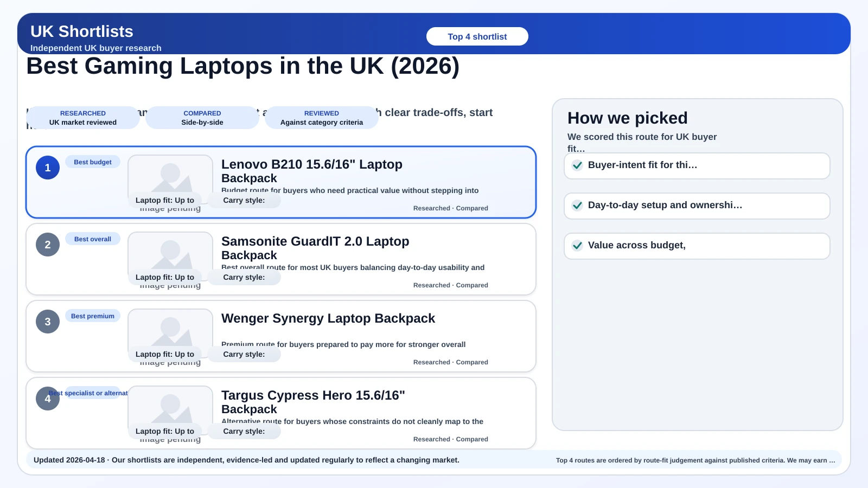Image resolution: width=868 pixels, height=488 pixels.
Task: Click the Best budget tag
Action: (93, 162)
